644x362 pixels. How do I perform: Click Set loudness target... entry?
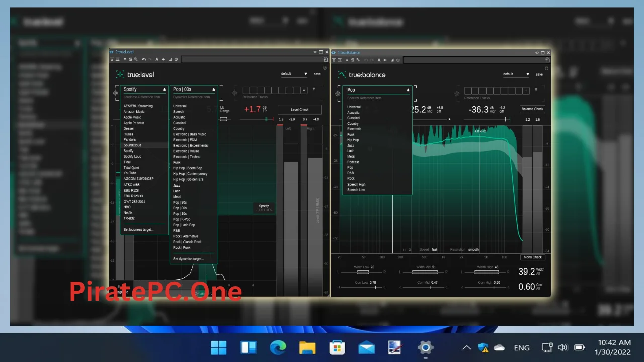click(138, 230)
